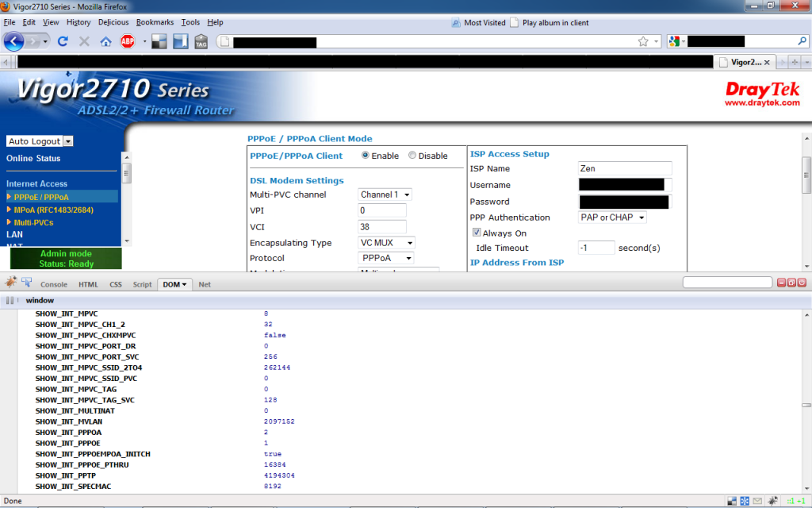Open the envelope icon in status bar
This screenshot has width=812, height=508.
tap(757, 501)
